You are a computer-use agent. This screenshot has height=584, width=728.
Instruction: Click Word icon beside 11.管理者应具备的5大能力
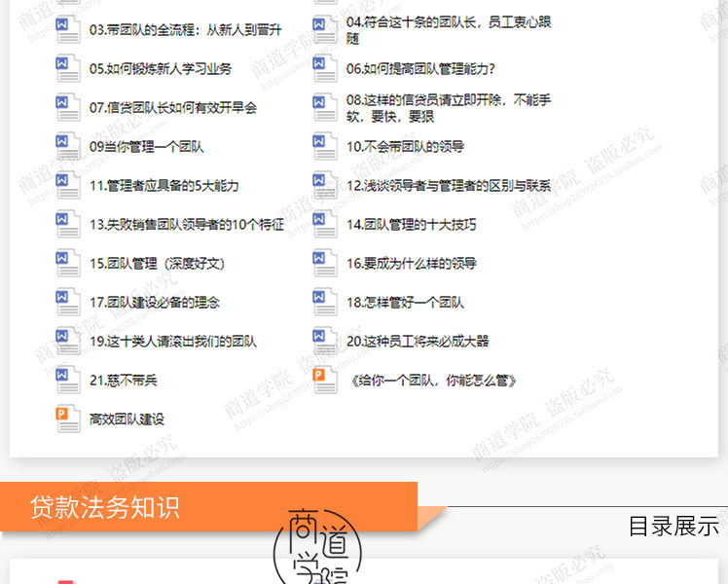[68, 185]
